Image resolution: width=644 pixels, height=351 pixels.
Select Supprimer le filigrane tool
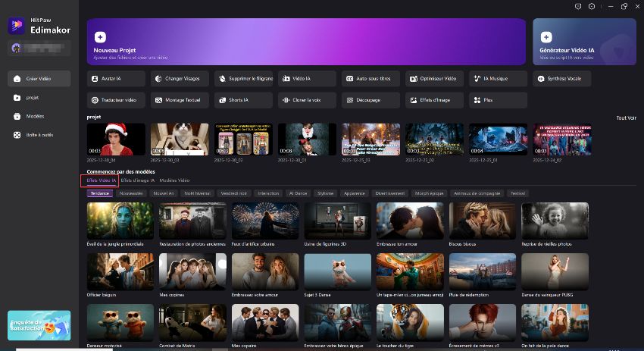(x=244, y=79)
